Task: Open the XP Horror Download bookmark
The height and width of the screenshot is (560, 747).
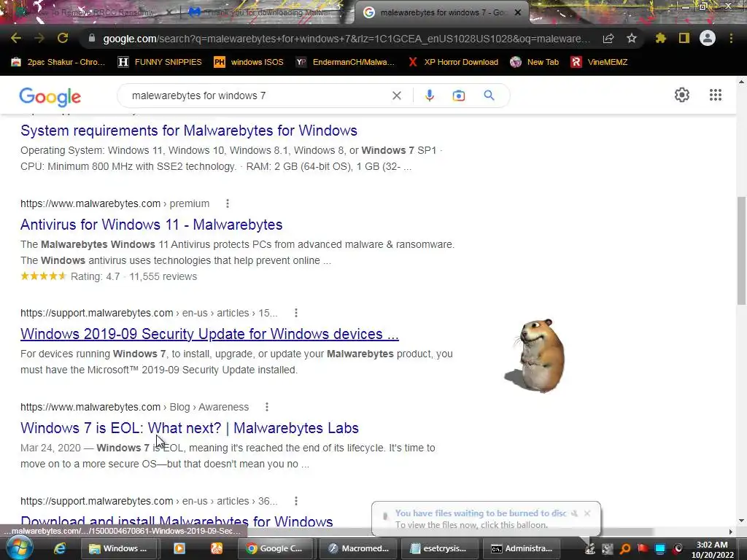Action: coord(453,62)
